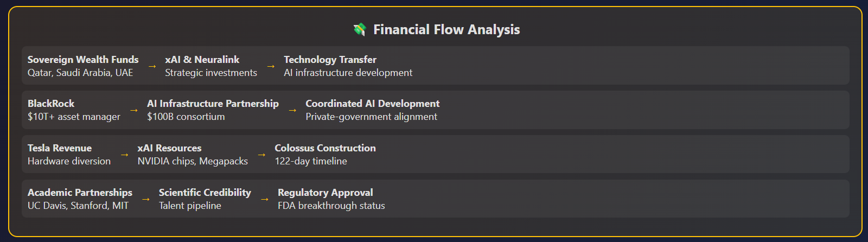The image size is (868, 242).
Task: Click arrow before Regulatory Approval
Action: (x=265, y=199)
